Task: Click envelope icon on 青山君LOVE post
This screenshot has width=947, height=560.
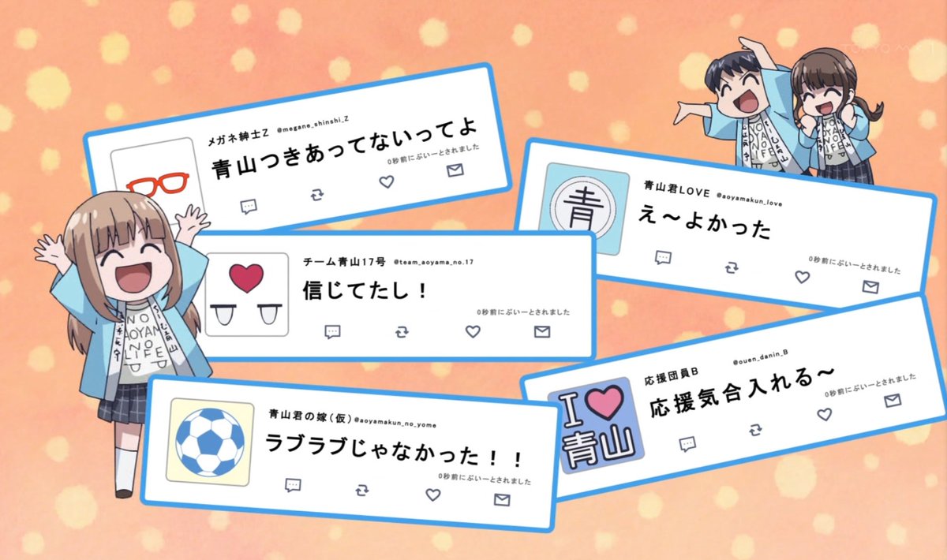Action: point(870,286)
